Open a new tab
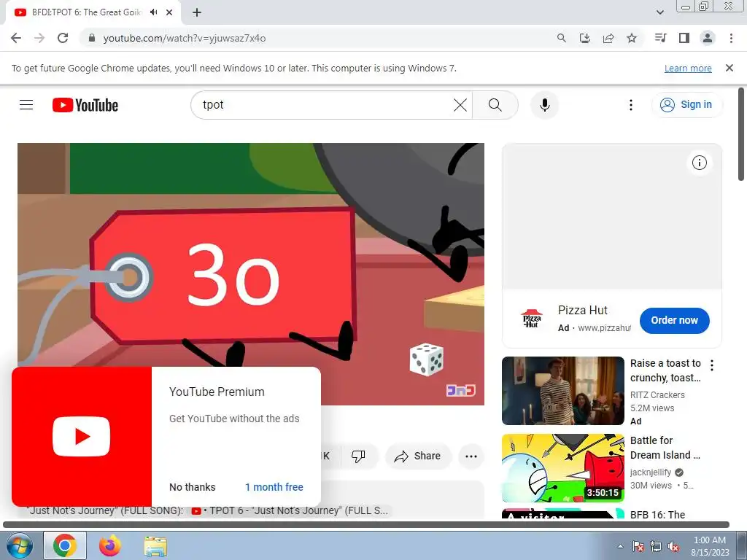This screenshot has width=747, height=560. coord(197,12)
